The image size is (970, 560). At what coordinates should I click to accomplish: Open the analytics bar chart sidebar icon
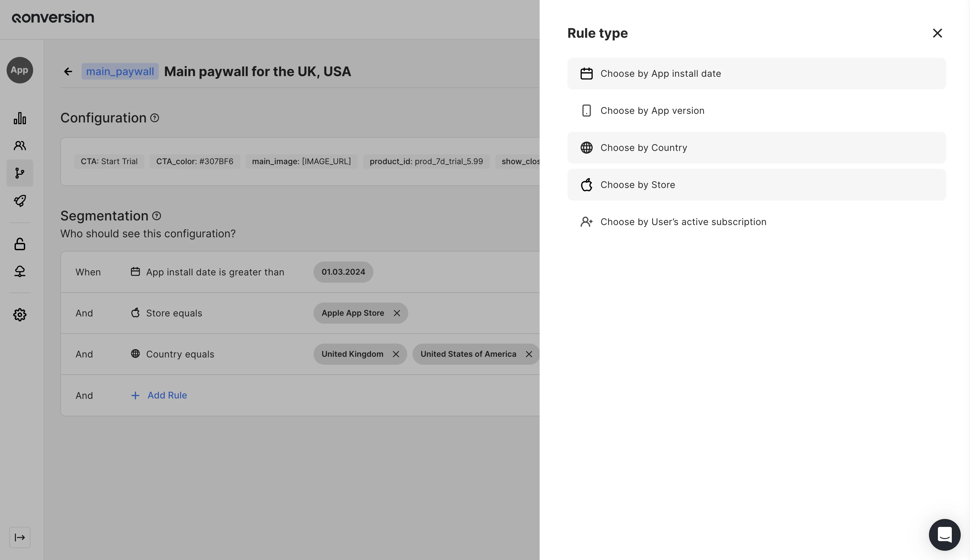point(20,118)
